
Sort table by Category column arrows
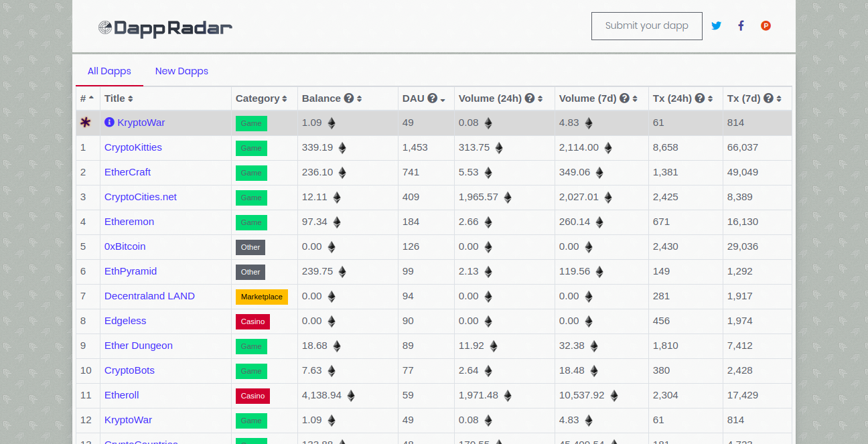[x=285, y=99]
